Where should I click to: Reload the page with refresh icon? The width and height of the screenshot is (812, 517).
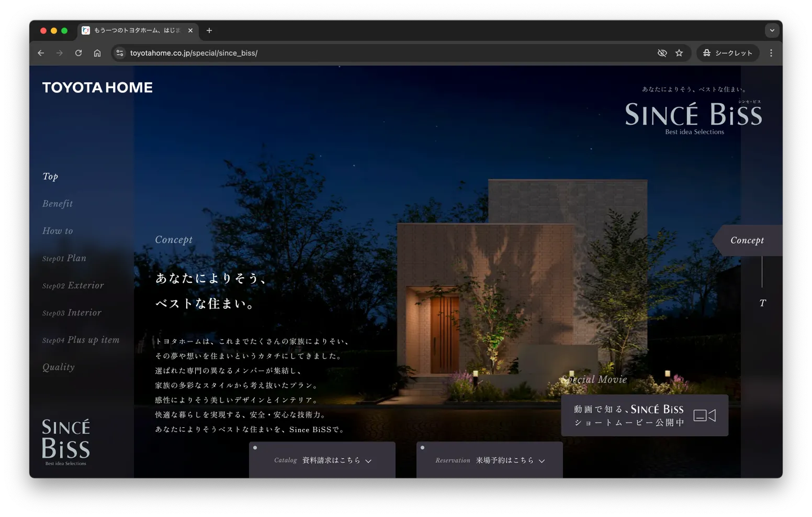click(78, 53)
